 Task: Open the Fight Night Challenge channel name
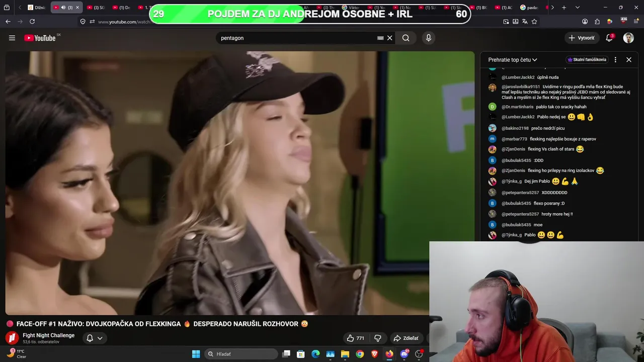pyautogui.click(x=48, y=335)
